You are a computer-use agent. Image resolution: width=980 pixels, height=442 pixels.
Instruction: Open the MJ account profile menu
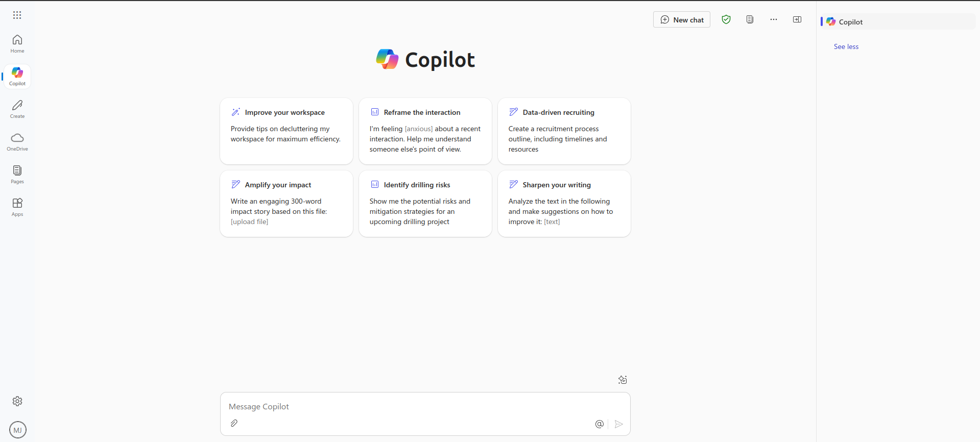[x=18, y=430]
